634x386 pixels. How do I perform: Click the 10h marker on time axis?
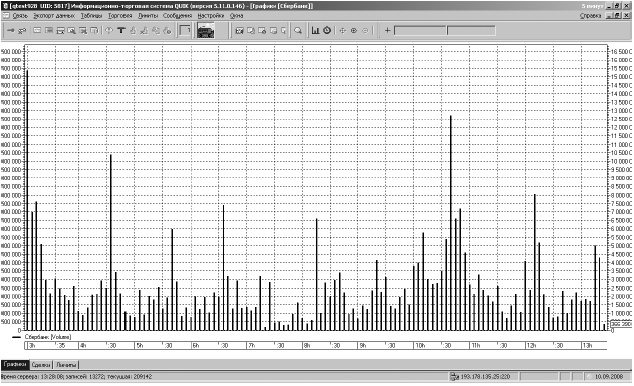pos(420,346)
